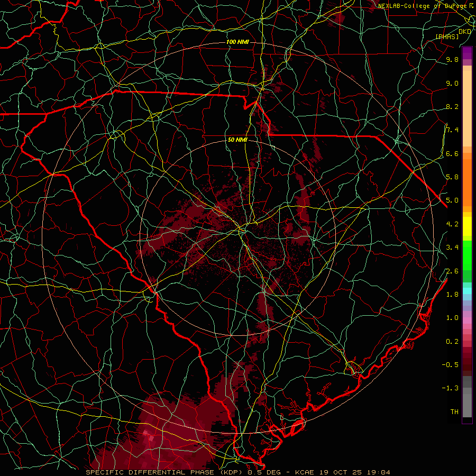The width and height of the screenshot is (476, 476).
Task: Click the 3.4 value on the color scale
Action: [x=452, y=248]
